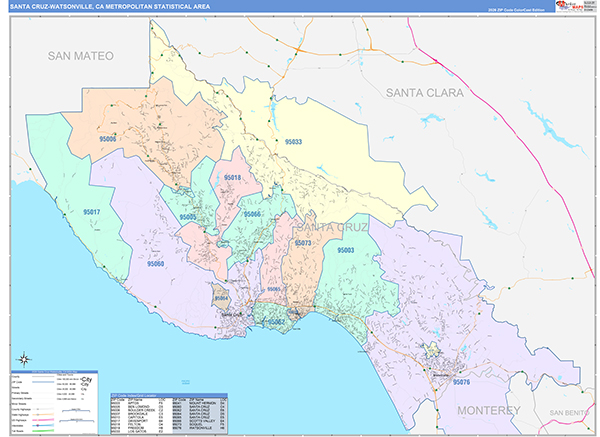Click the compass rose icon
Viewport: 600px width, 437px height.
(24, 358)
